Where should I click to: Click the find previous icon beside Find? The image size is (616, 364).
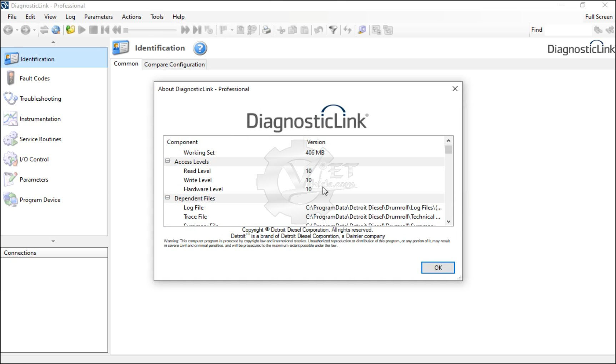[x=598, y=30]
